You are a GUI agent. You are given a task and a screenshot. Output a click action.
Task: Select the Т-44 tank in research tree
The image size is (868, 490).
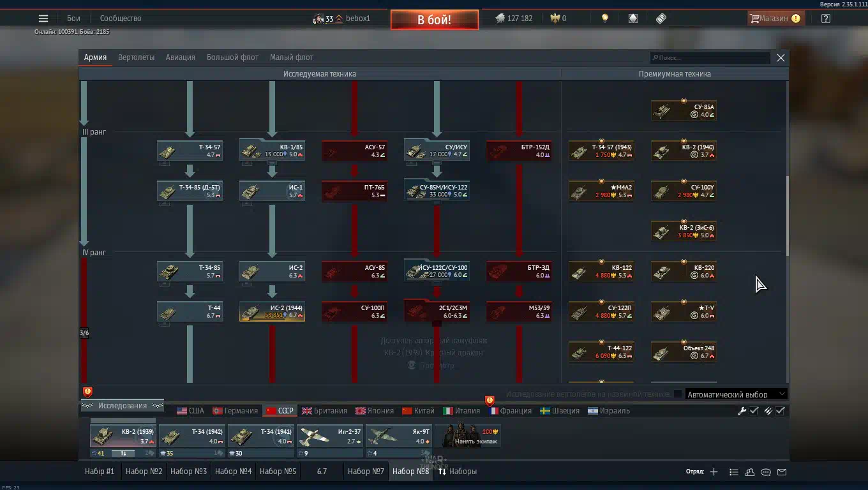pos(190,311)
